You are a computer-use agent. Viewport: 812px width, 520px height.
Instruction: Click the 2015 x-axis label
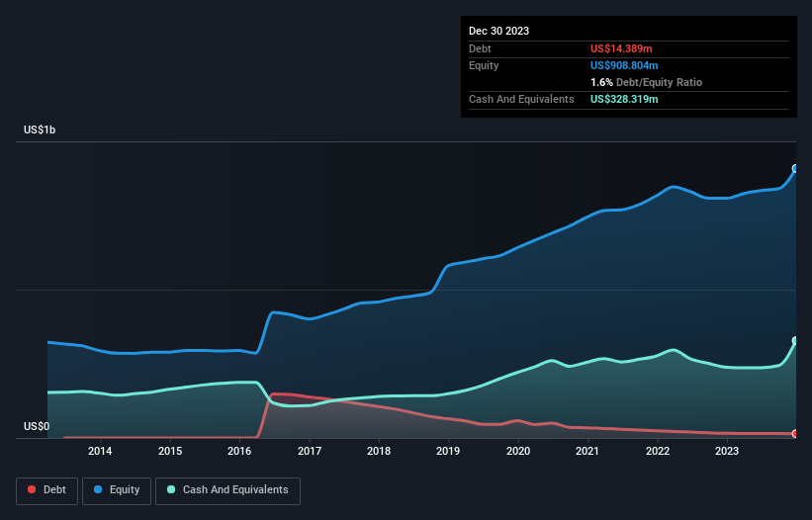(x=170, y=451)
